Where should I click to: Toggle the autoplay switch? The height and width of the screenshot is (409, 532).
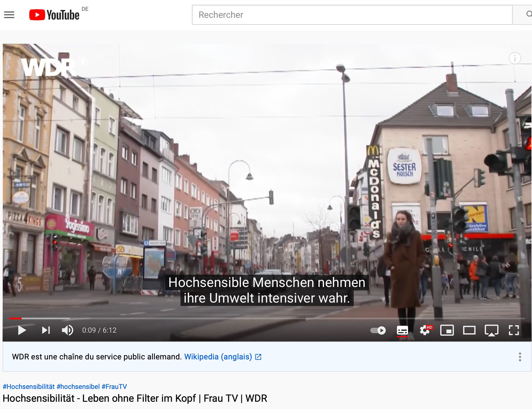[378, 330]
